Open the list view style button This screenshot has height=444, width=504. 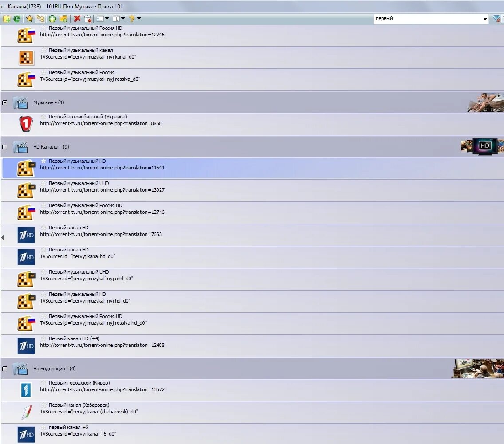(100, 19)
